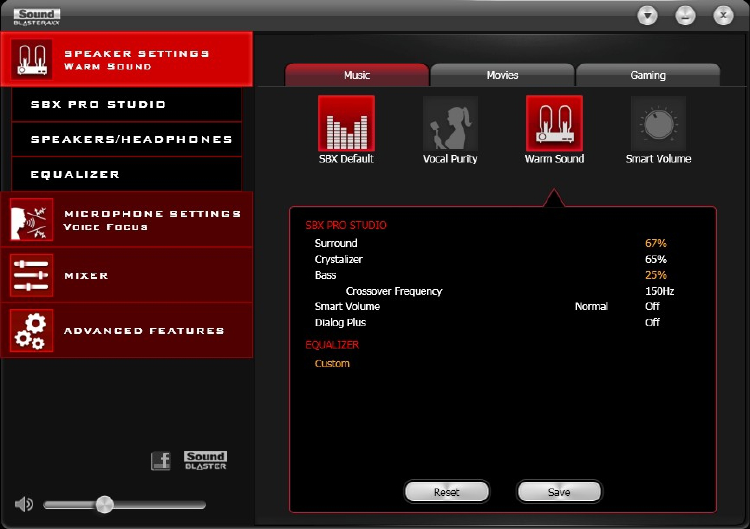Click the Reset button
The height and width of the screenshot is (529, 750).
447,492
